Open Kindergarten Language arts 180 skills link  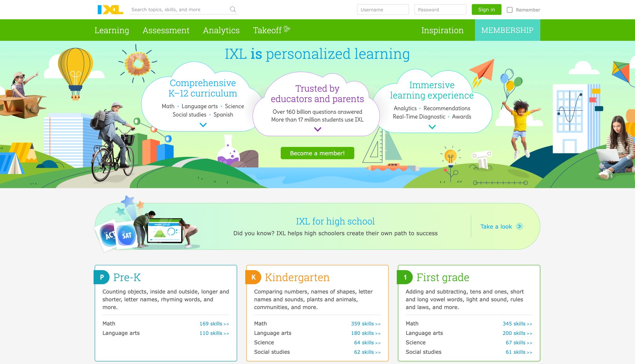366,333
